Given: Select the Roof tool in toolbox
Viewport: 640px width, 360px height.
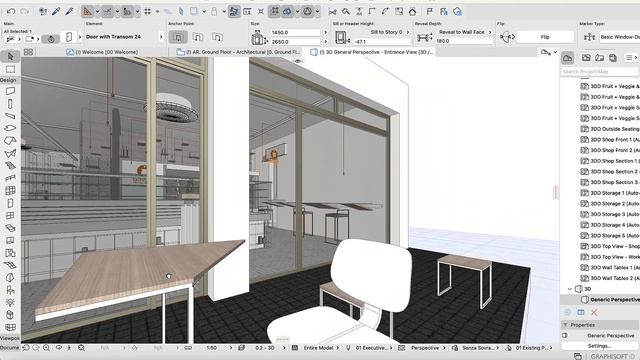Looking at the screenshot, I should (x=10, y=141).
